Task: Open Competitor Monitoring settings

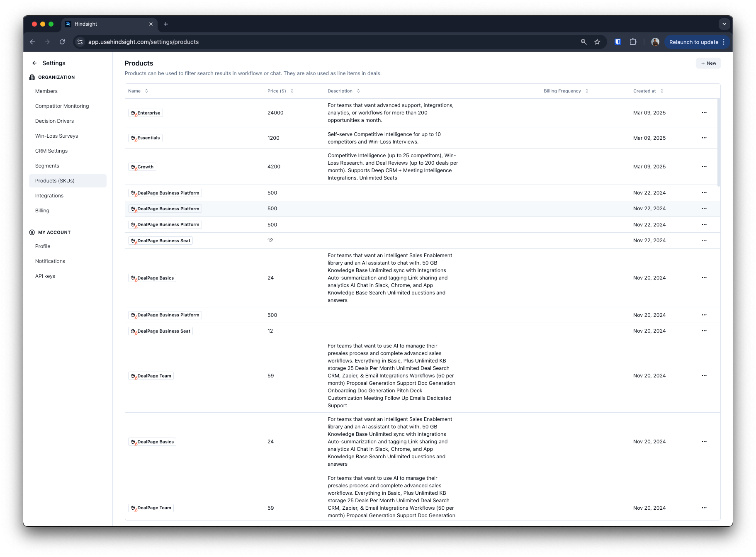Action: click(x=68, y=106)
